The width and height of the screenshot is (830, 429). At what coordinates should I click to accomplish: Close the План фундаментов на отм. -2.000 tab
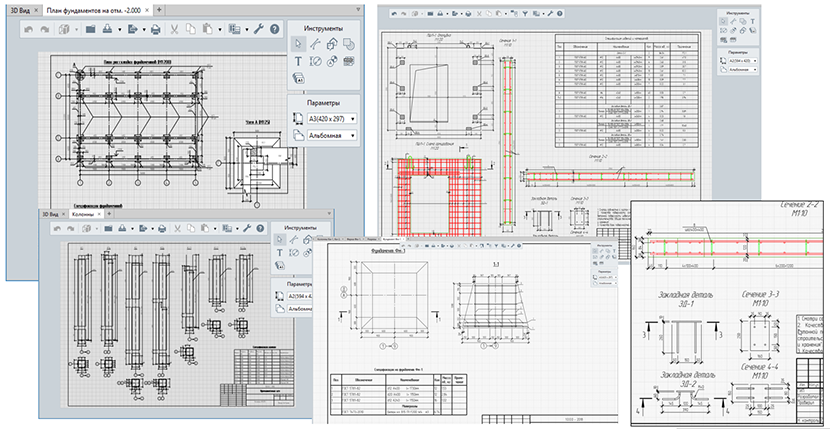point(147,10)
